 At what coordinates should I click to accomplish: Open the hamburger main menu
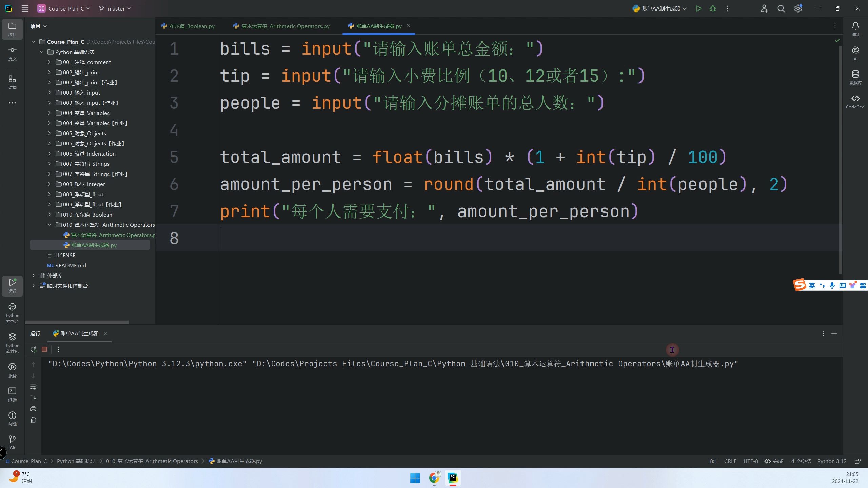[x=25, y=8]
